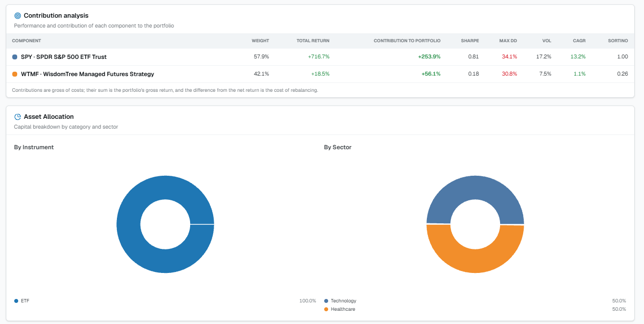This screenshot has width=644, height=324.
Task: Click SPY weight value 57.9%
Action: coord(261,57)
